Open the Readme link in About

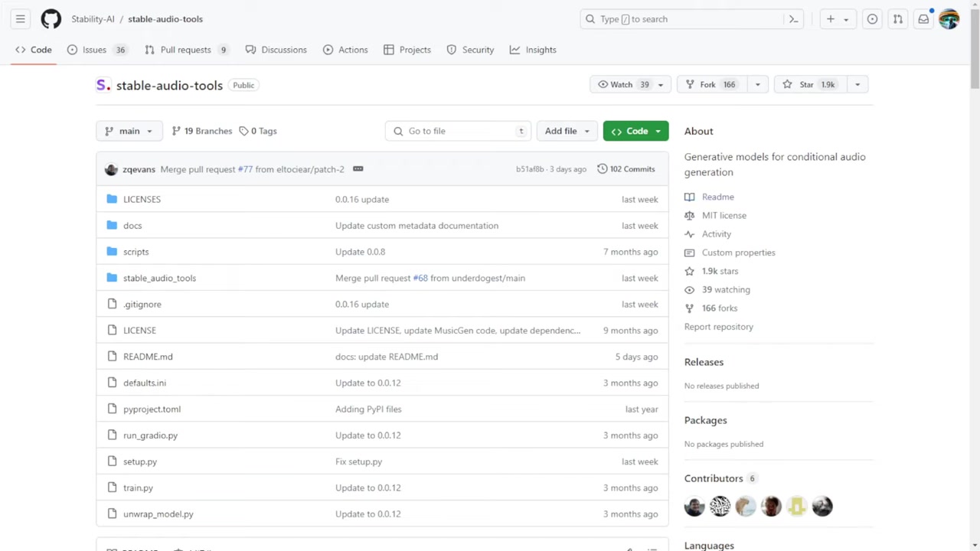click(x=717, y=197)
